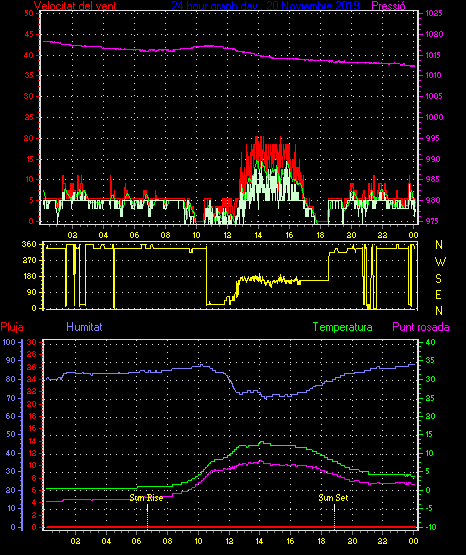Click the 'Pressió' legend label
The width and height of the screenshot is (466, 555).
point(389,6)
